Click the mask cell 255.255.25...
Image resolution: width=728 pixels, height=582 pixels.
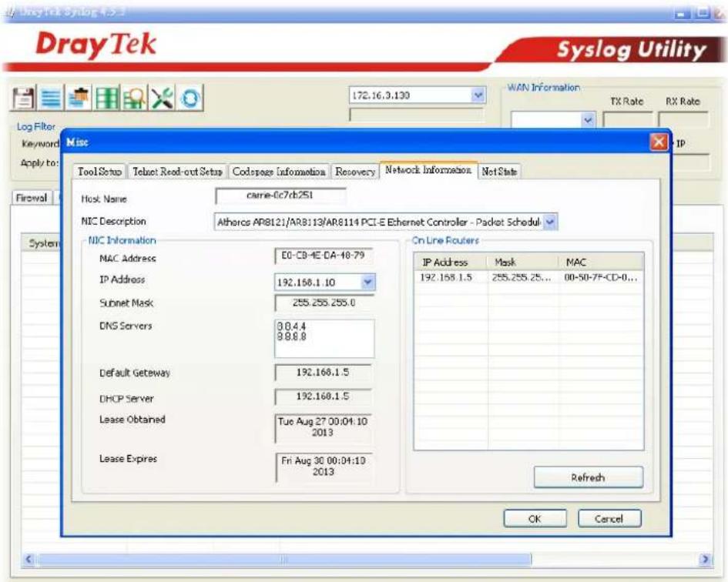[522, 278]
